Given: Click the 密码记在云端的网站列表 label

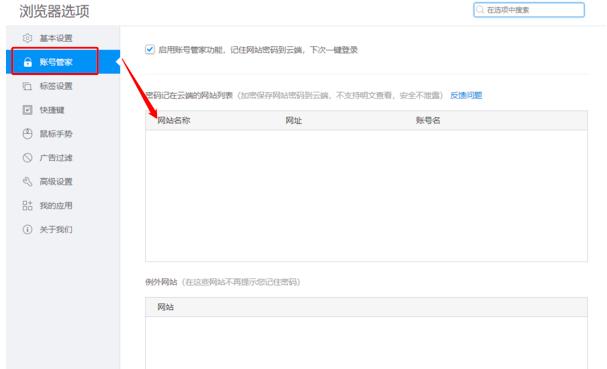Looking at the screenshot, I should click(x=189, y=95).
